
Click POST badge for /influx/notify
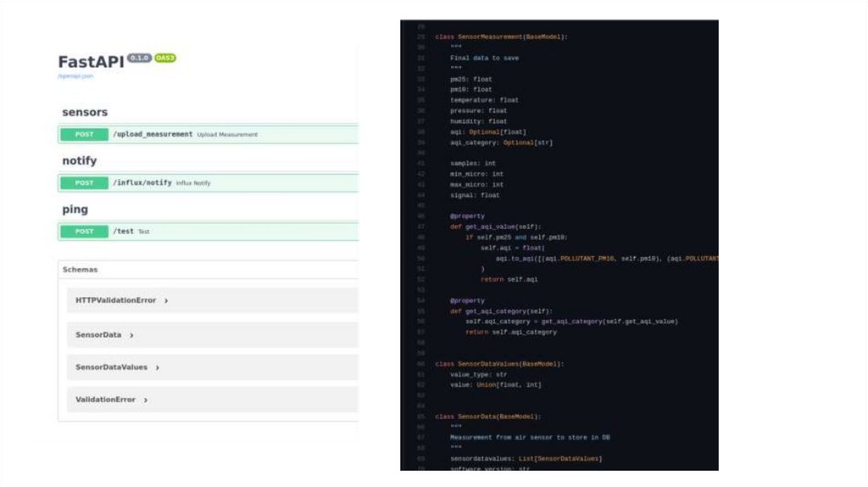(x=84, y=182)
